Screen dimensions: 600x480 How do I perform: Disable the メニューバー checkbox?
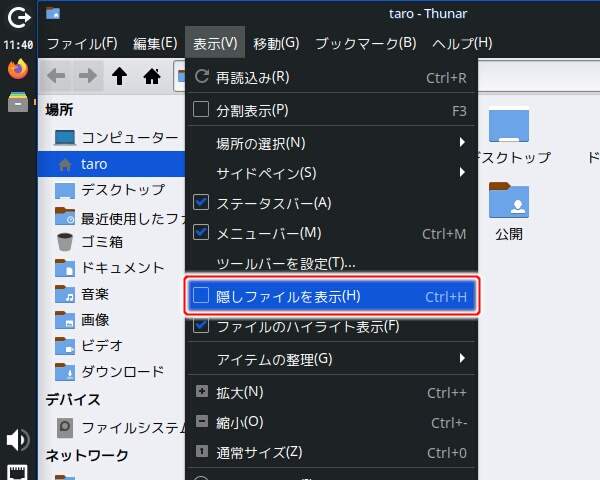click(201, 234)
